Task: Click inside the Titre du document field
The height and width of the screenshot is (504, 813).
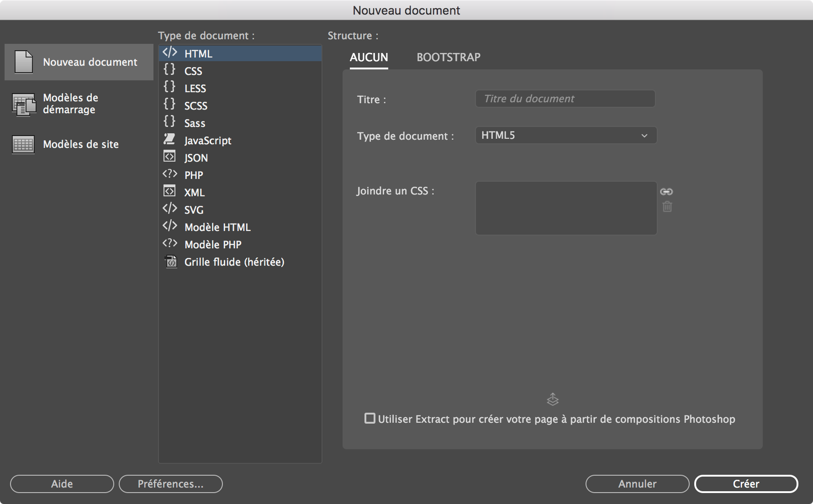Action: [x=565, y=98]
